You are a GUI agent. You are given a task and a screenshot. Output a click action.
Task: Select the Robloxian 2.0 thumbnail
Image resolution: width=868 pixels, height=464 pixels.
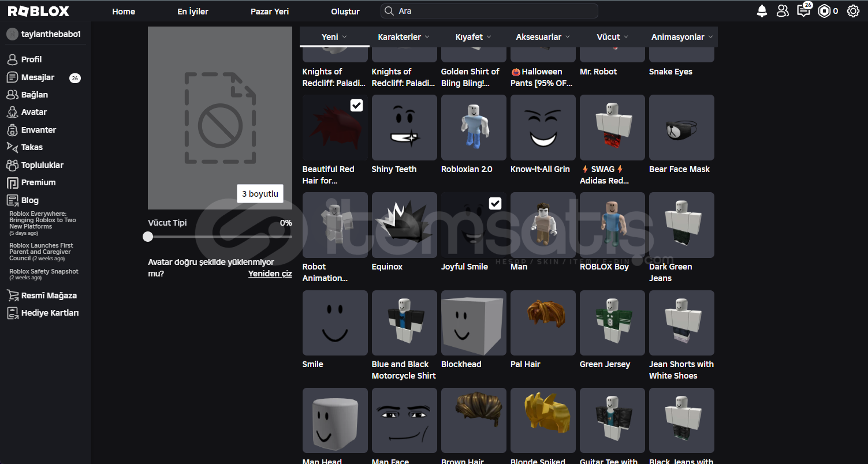click(x=474, y=128)
